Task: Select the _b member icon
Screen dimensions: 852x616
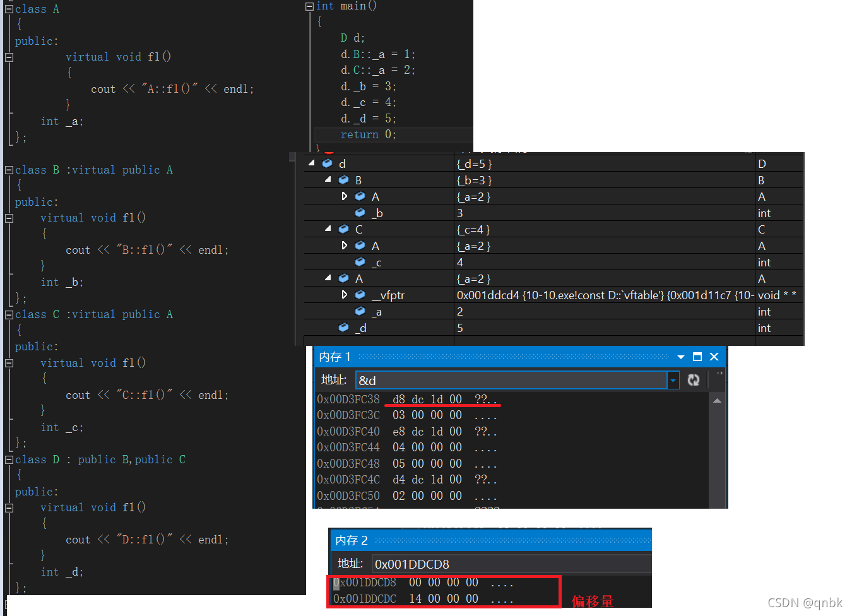Action: coord(360,213)
